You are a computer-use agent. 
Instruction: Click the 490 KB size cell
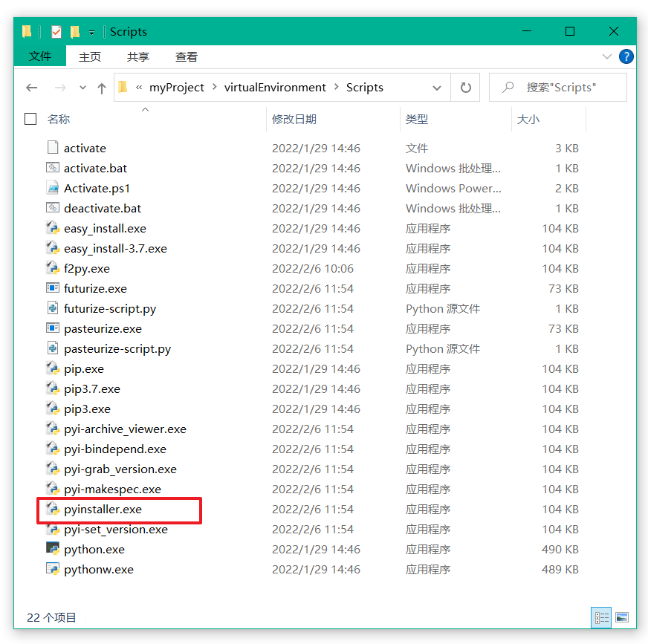click(x=560, y=549)
